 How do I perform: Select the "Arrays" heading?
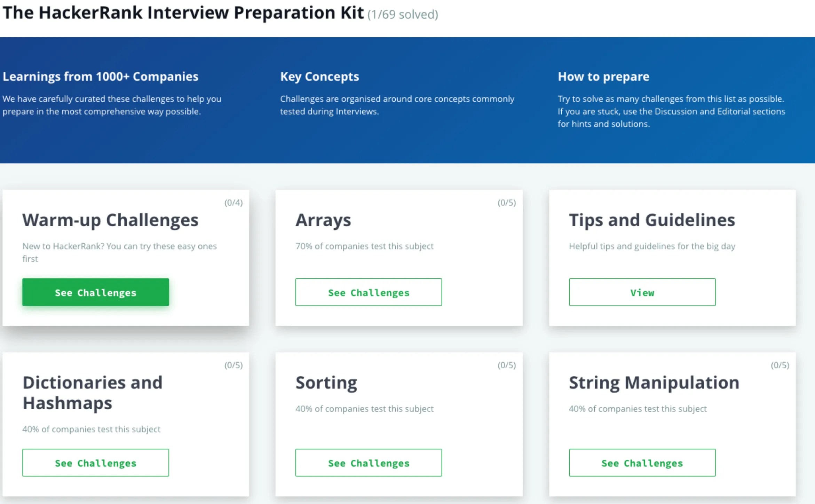[x=323, y=220]
